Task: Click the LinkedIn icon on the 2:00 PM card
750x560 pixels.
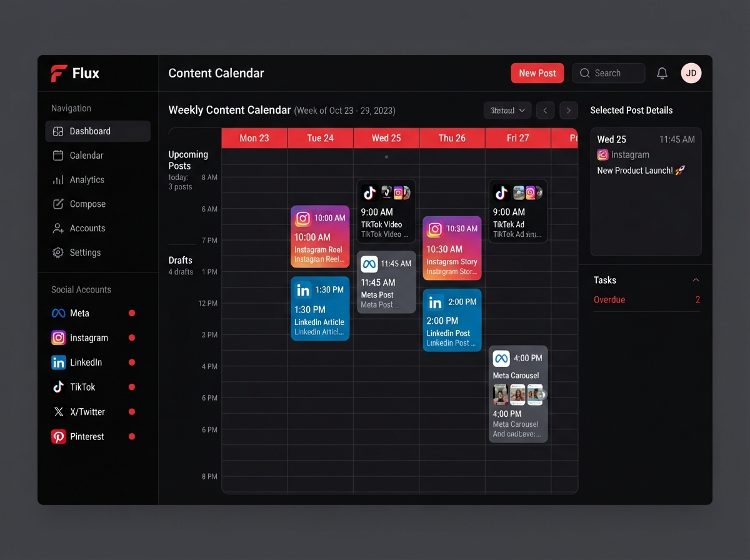Action: (435, 302)
